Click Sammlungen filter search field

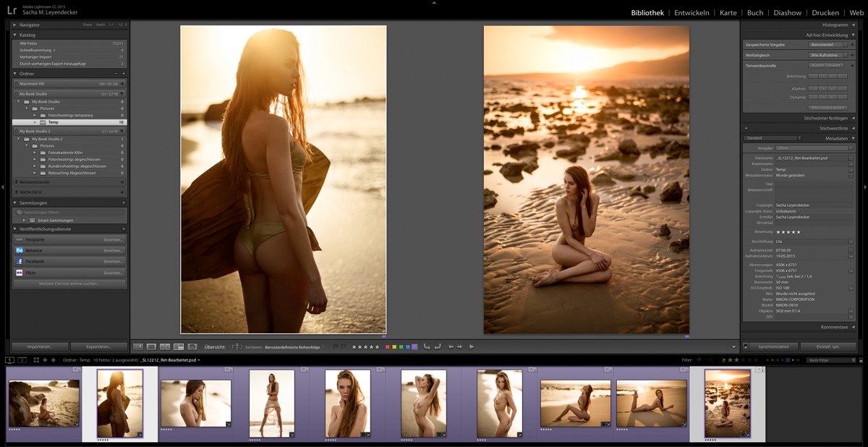point(69,213)
